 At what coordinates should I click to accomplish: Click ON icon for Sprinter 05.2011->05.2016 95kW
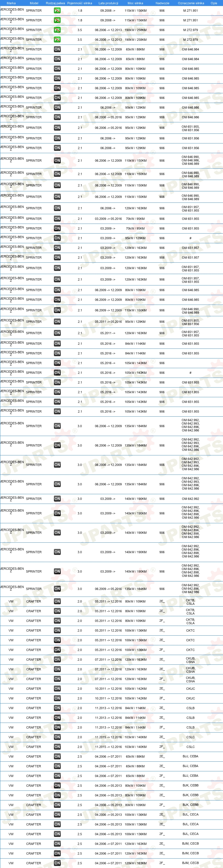[x=57, y=321]
